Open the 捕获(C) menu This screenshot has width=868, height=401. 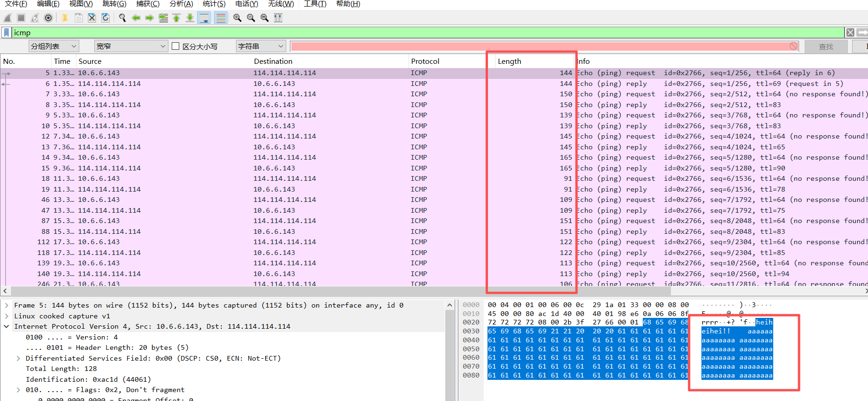point(148,4)
